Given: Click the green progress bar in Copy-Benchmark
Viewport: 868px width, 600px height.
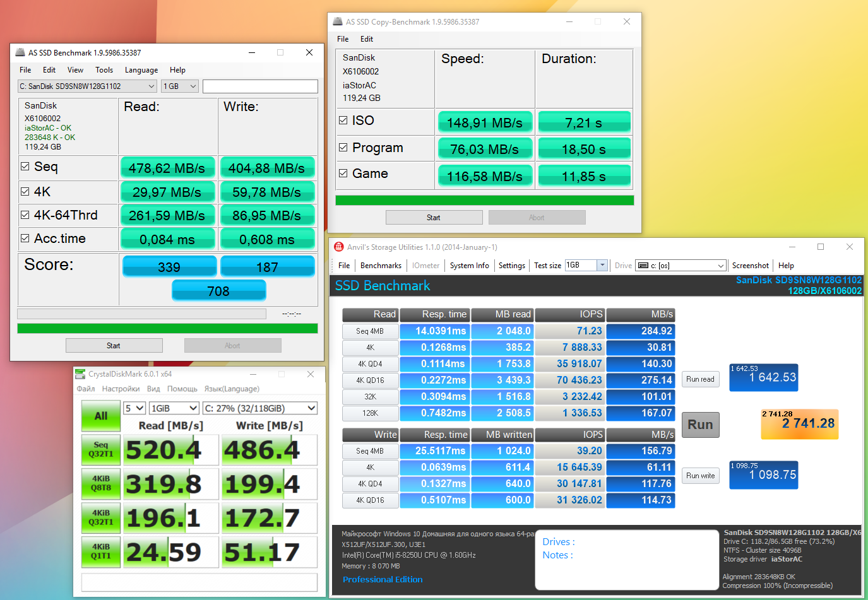Looking at the screenshot, I should [x=485, y=201].
